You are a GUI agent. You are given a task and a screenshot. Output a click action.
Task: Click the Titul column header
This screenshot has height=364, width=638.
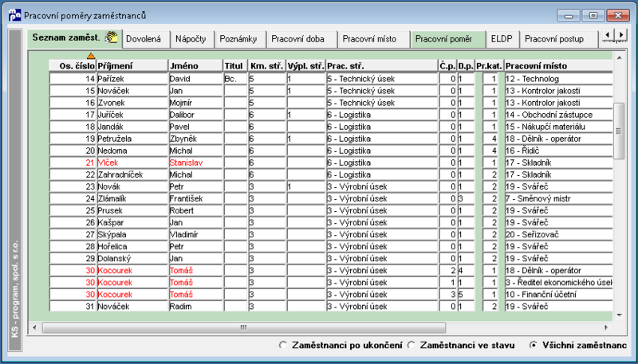(x=235, y=66)
